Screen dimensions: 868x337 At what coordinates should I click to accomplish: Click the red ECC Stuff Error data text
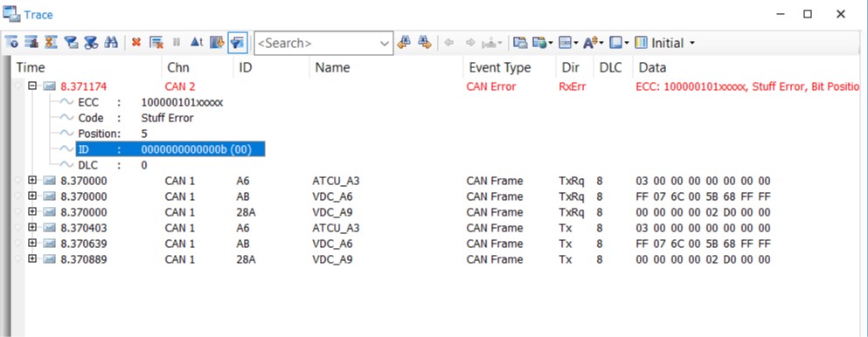point(747,86)
